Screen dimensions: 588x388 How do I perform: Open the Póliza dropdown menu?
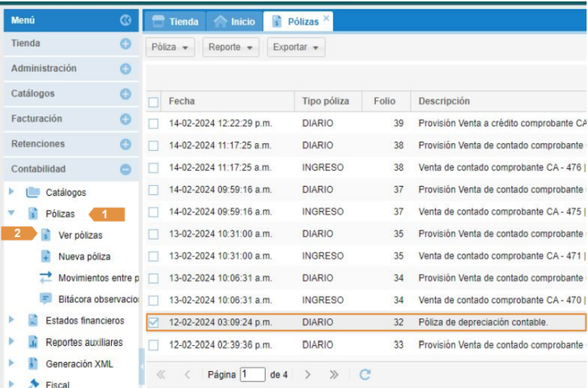tap(170, 47)
